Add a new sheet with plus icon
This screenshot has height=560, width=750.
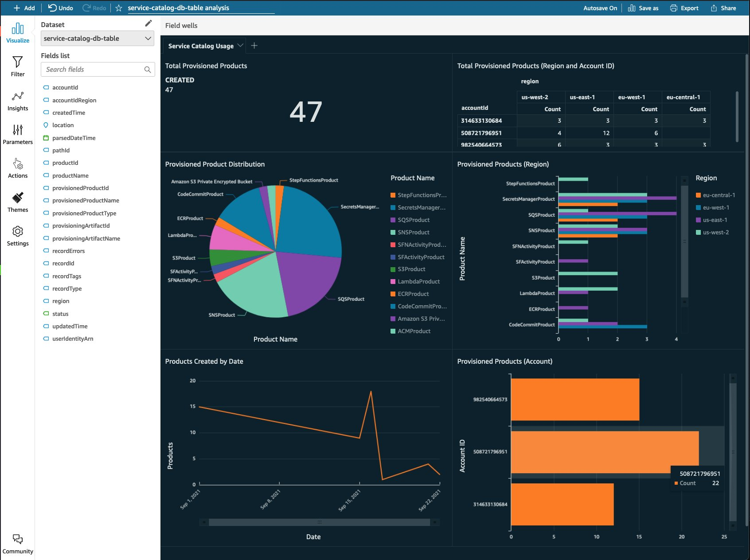(x=254, y=46)
